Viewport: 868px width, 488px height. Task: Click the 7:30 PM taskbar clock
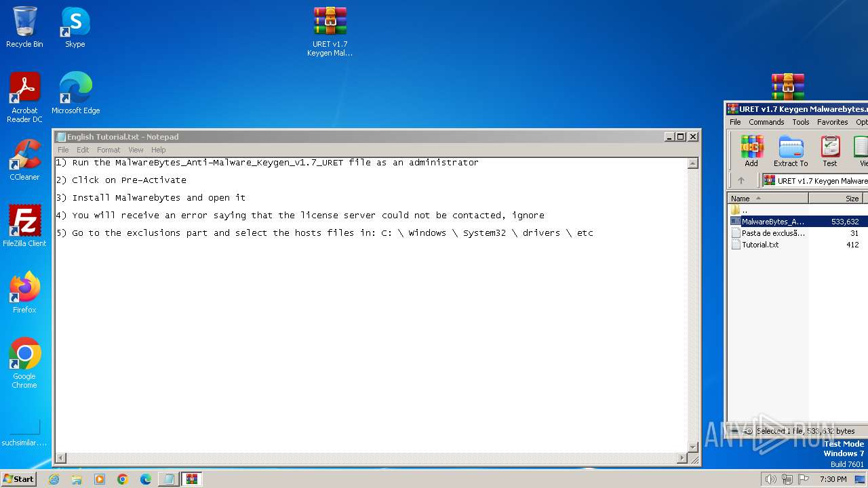833,479
